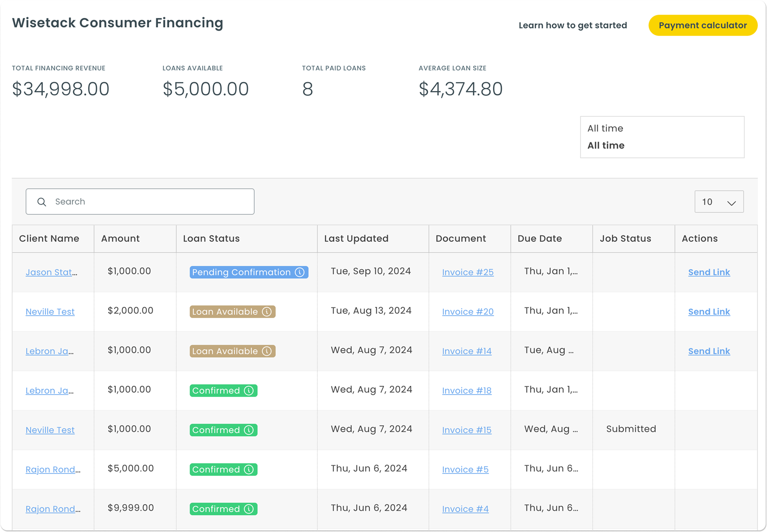This screenshot has width=767, height=532.
Task: Click info icon on Neville Test Loan Available badge
Action: [x=267, y=311]
